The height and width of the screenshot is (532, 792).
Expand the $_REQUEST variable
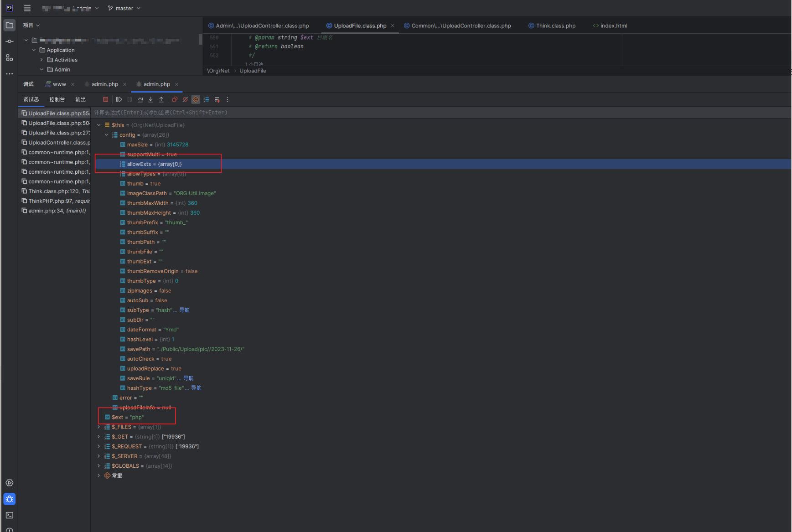(98, 446)
